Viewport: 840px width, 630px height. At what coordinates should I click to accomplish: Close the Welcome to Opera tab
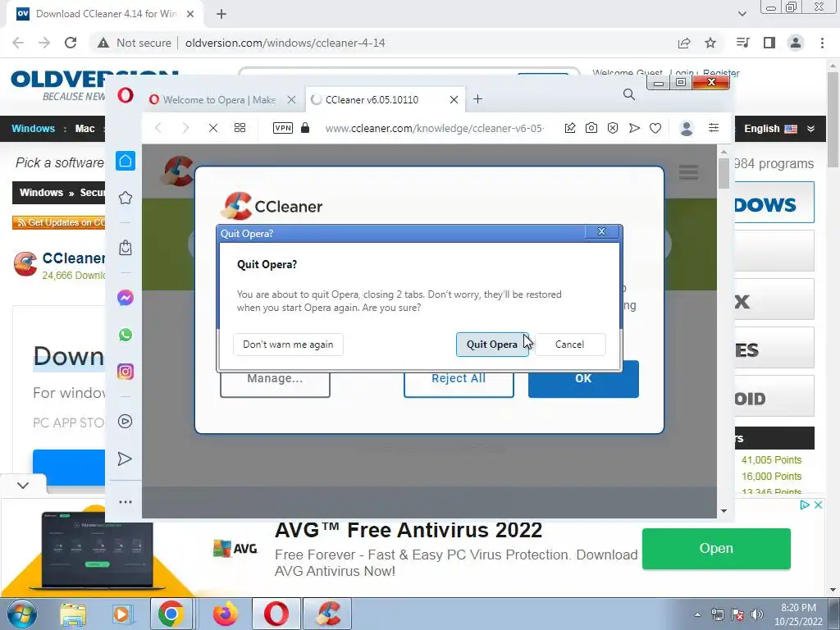coord(291,99)
